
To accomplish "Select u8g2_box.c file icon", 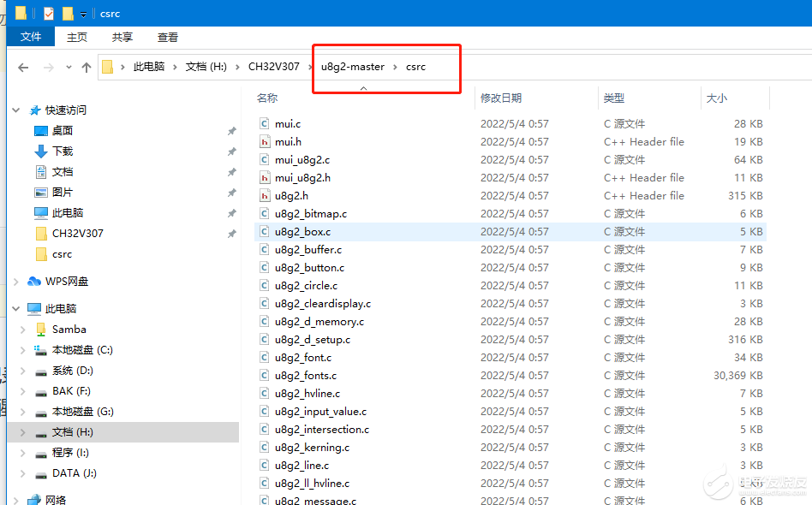I will [265, 232].
